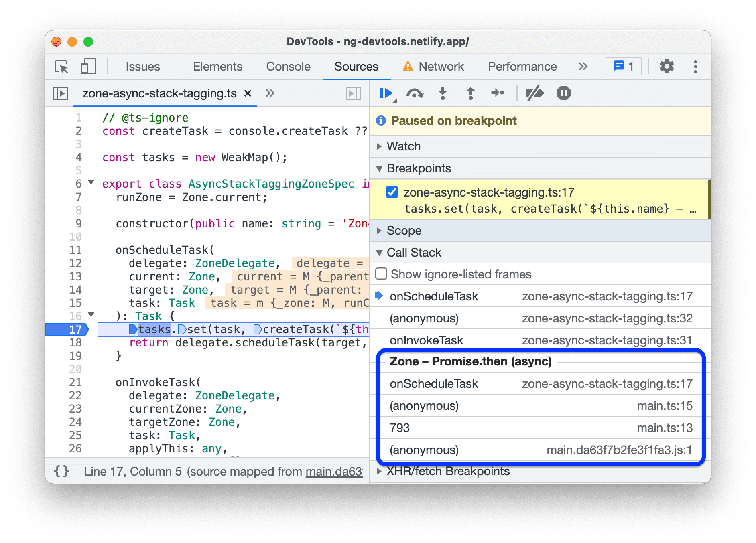Open the messages panel showing 1 notification
This screenshot has width=756, height=543.
623,66
